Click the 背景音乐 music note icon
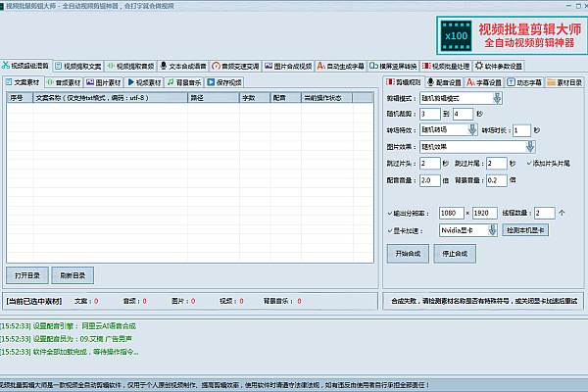This screenshot has width=588, height=392. pos(171,82)
